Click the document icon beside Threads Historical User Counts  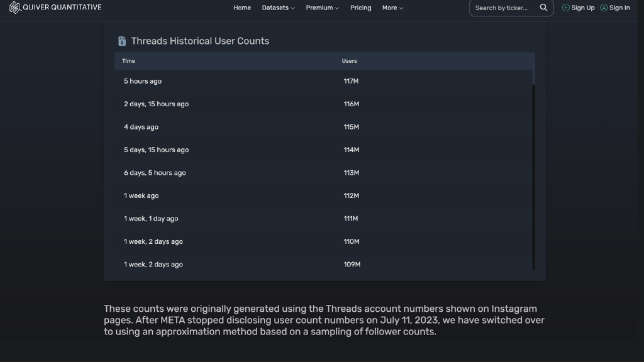[x=122, y=41]
